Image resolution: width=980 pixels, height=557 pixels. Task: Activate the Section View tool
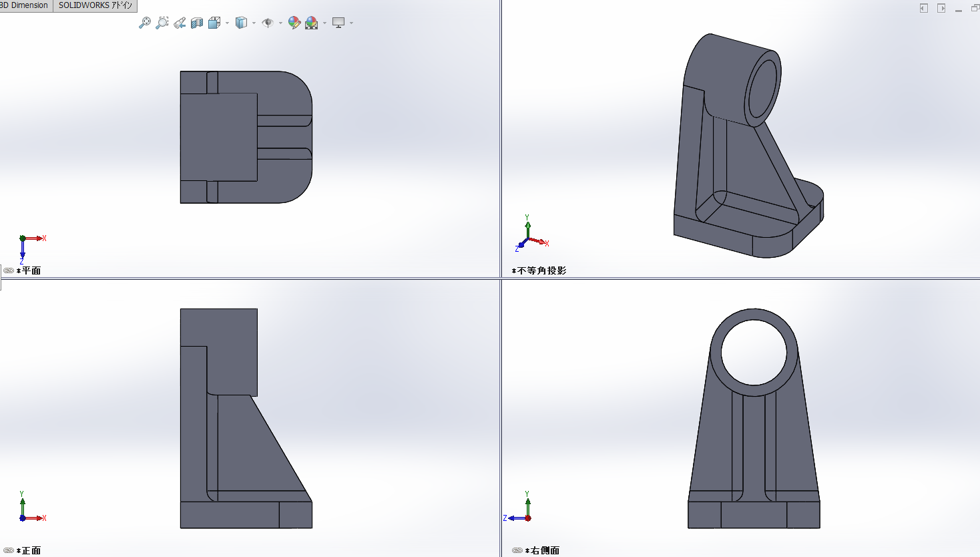(x=197, y=23)
